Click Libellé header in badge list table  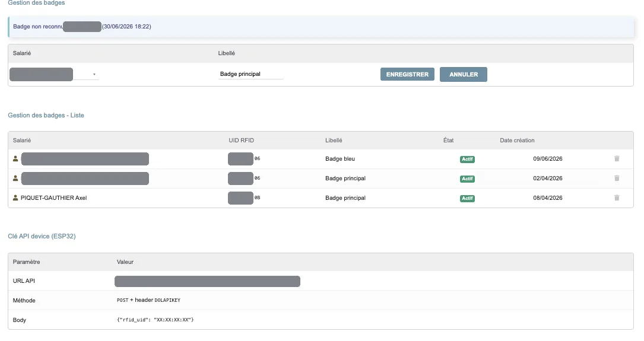point(334,141)
